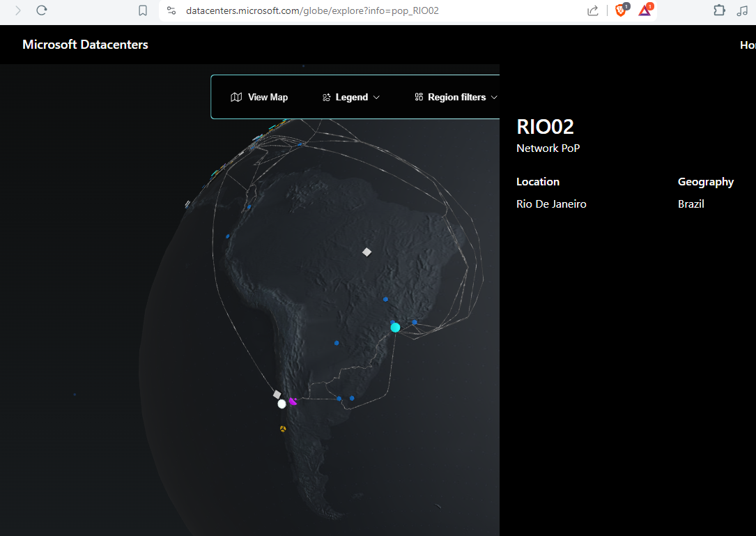Select the white diamond marker in central Brazil
Screen dimensions: 756x536
pos(367,252)
